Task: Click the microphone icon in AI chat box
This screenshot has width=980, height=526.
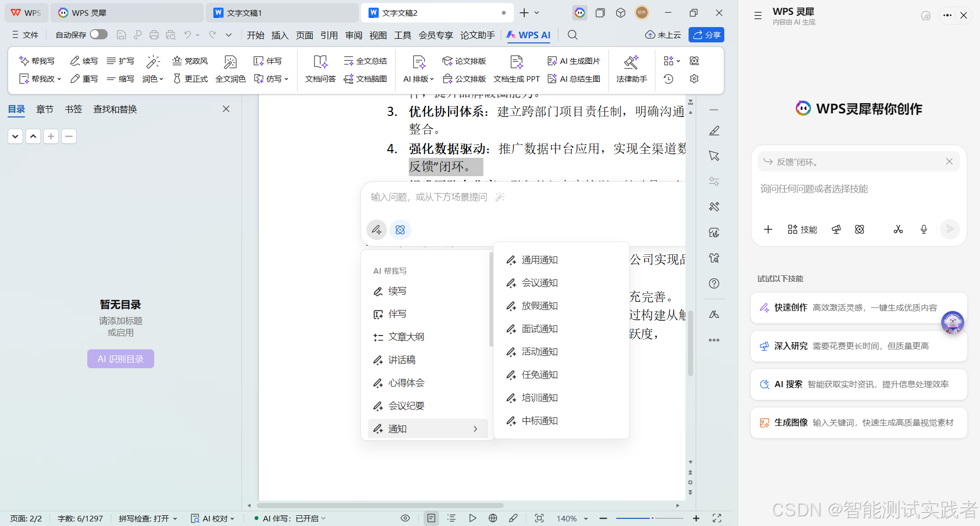Action: pos(923,229)
